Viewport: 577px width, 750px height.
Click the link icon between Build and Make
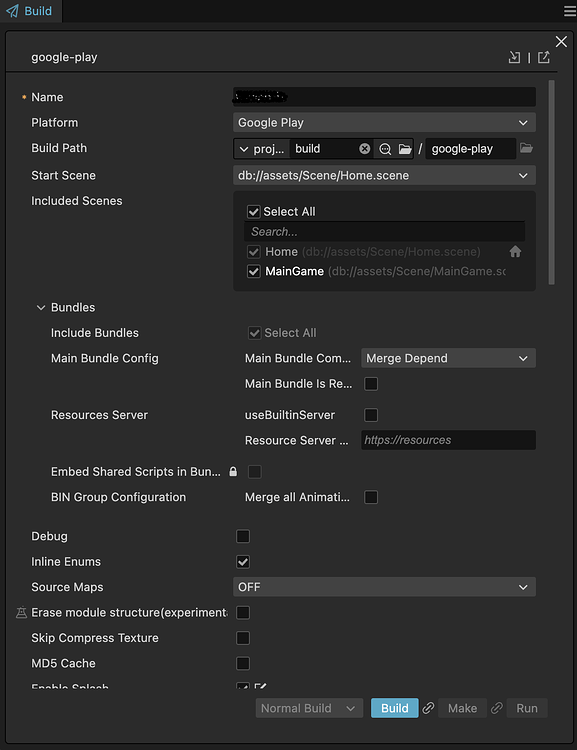(429, 708)
